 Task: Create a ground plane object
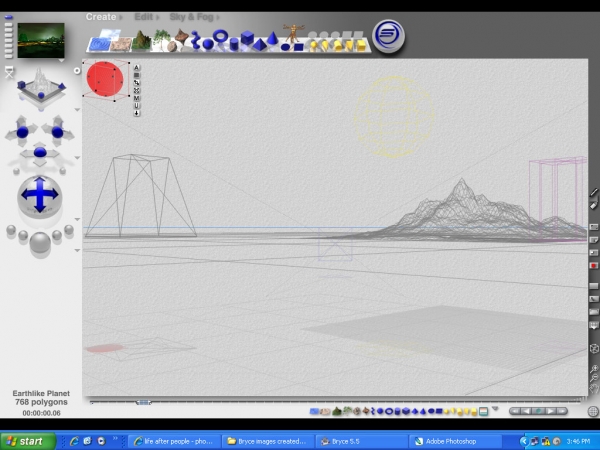pyautogui.click(x=121, y=44)
